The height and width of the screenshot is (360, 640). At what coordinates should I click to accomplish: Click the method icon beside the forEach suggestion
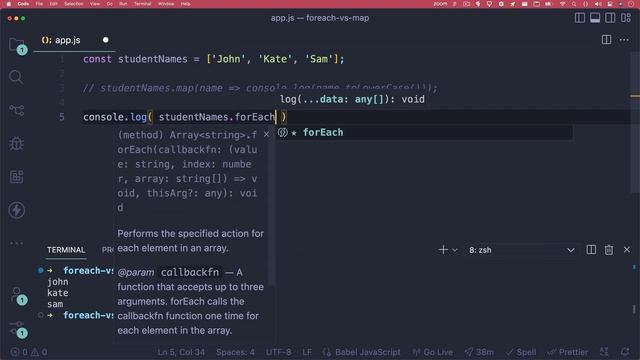(x=282, y=132)
